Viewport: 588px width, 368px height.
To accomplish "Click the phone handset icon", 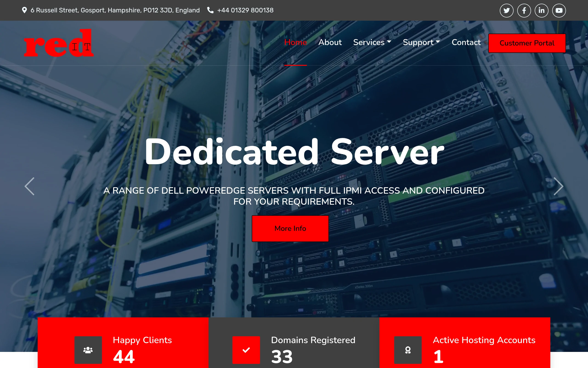I will (x=210, y=10).
